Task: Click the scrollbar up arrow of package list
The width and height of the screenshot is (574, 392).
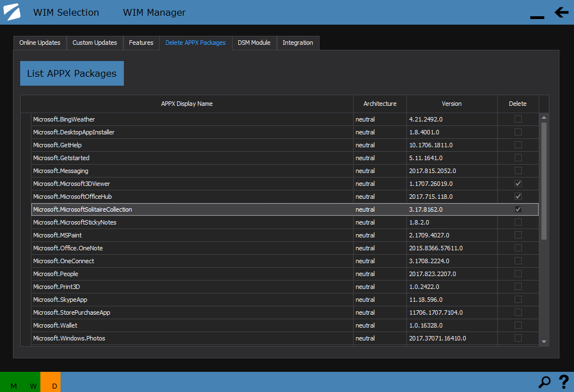Action: click(544, 118)
